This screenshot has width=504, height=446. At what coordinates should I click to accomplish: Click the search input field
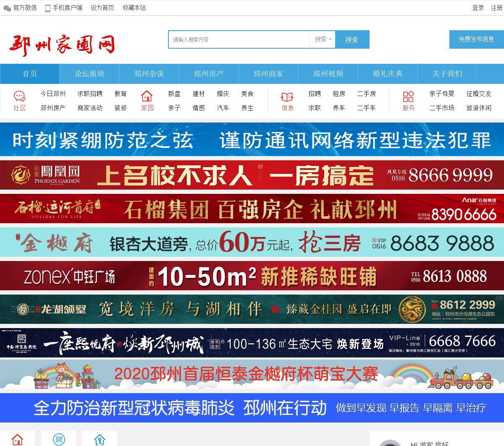[239, 39]
